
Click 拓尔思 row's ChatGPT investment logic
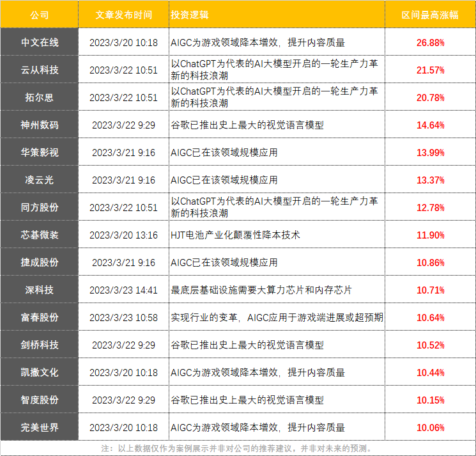coord(275,97)
